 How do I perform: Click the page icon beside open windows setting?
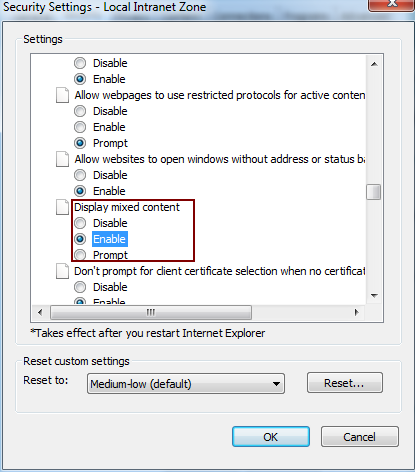pyautogui.click(x=62, y=159)
